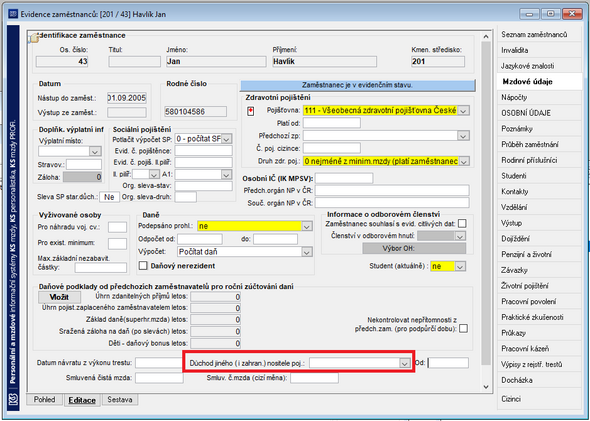Screen dimensions: 590x421
Task: Open the Vzdělání section
Action: point(539,207)
